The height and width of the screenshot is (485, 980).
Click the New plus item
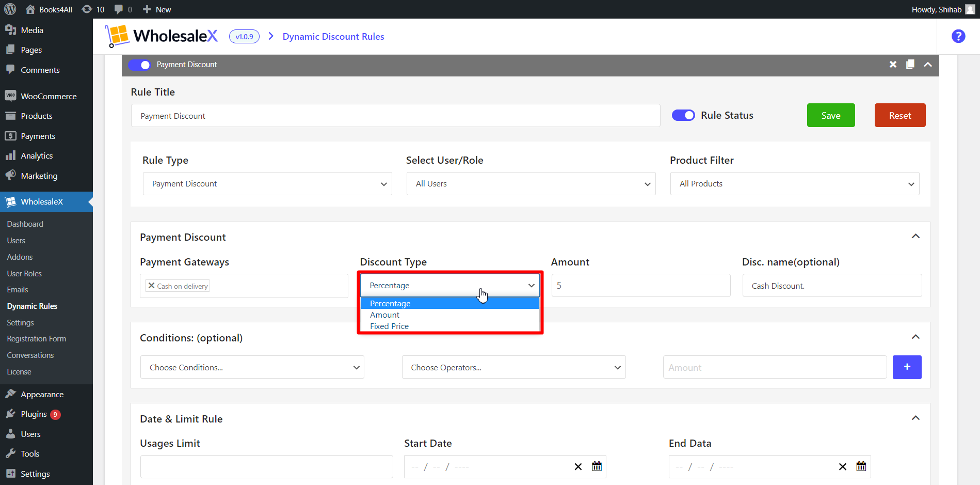pos(157,9)
